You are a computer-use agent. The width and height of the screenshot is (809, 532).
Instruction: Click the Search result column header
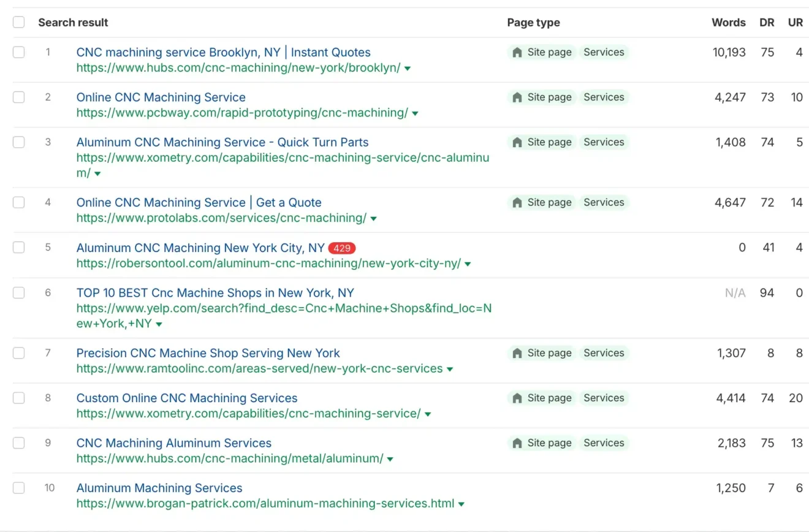click(x=73, y=22)
